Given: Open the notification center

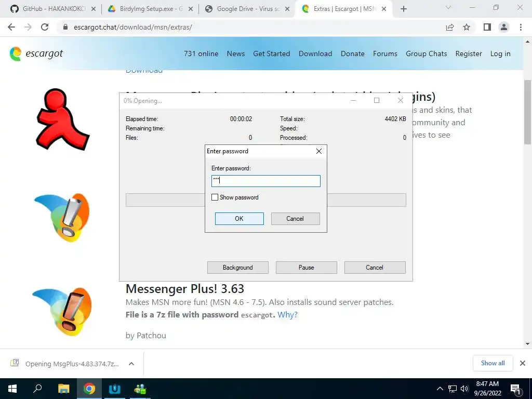Looking at the screenshot, I should [x=515, y=389].
